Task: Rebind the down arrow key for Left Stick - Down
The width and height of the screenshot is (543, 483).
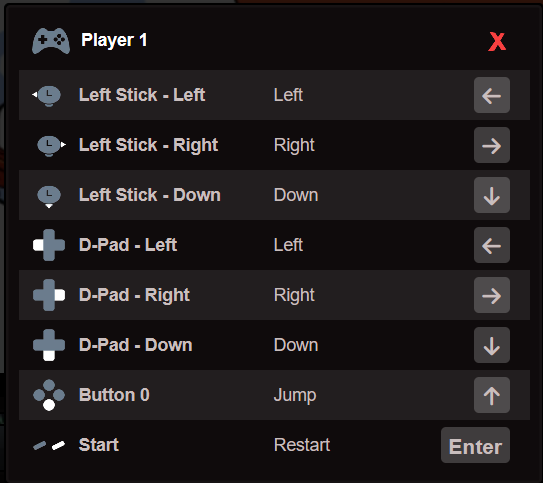Action: click(492, 195)
